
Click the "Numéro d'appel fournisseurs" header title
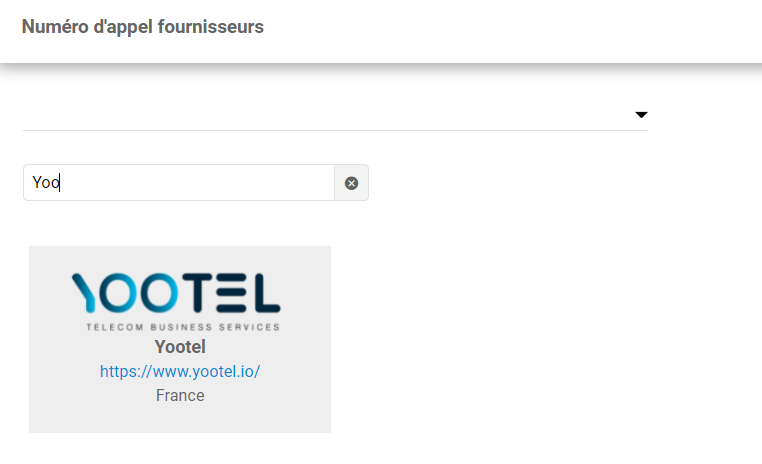[x=143, y=27]
